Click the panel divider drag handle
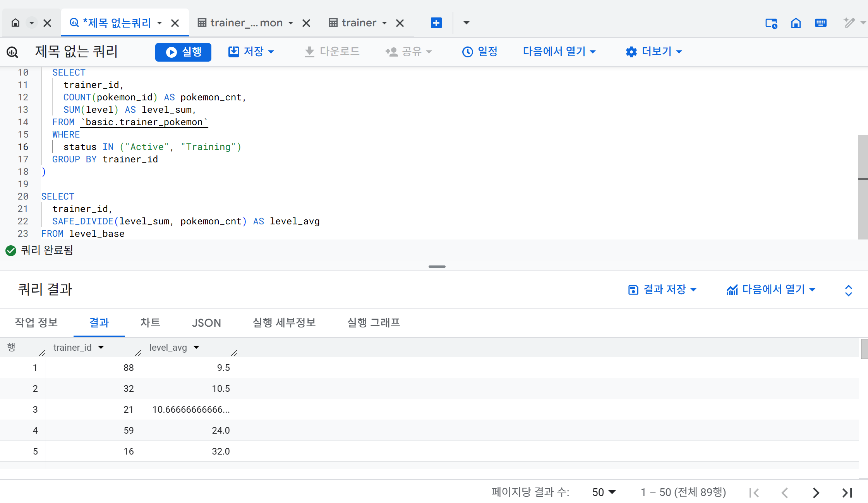 [437, 267]
